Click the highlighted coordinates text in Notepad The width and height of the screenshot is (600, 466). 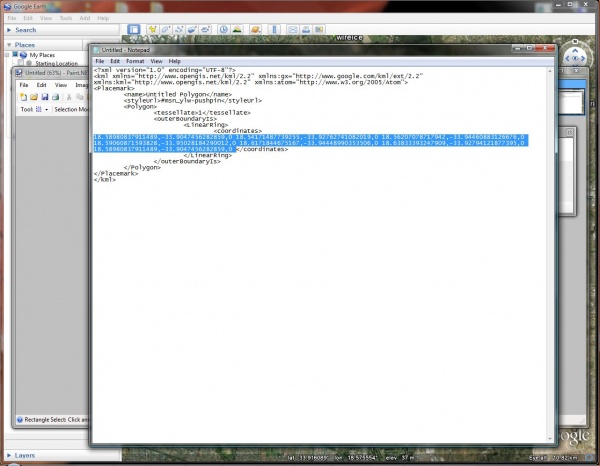click(x=311, y=143)
